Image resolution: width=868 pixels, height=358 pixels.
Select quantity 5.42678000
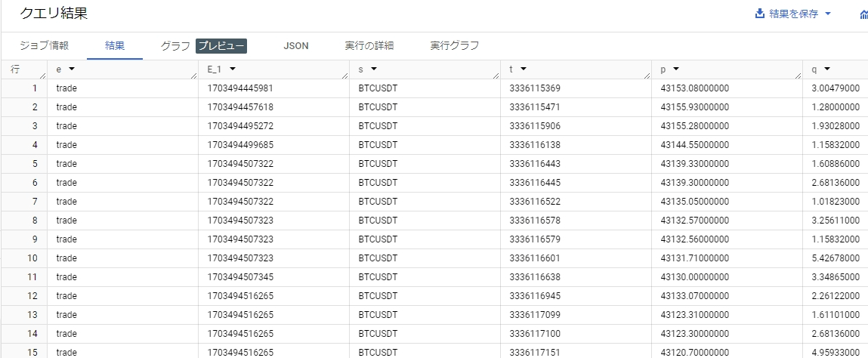(836, 258)
